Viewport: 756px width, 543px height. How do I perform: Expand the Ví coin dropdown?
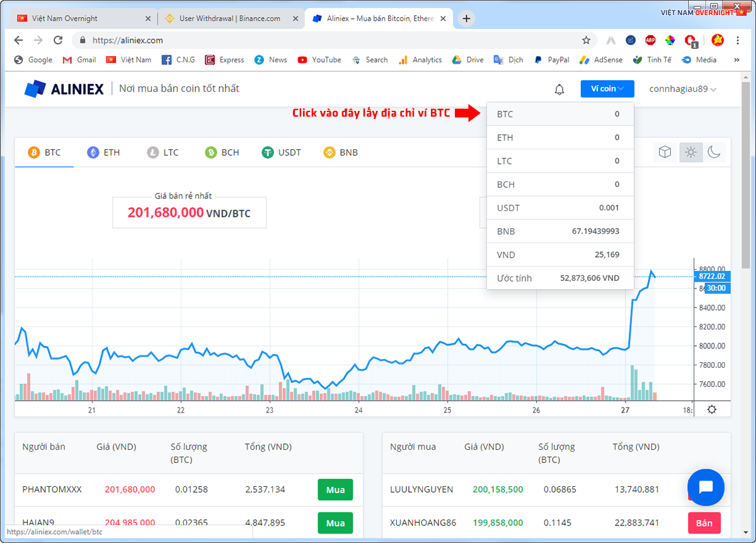coord(607,89)
